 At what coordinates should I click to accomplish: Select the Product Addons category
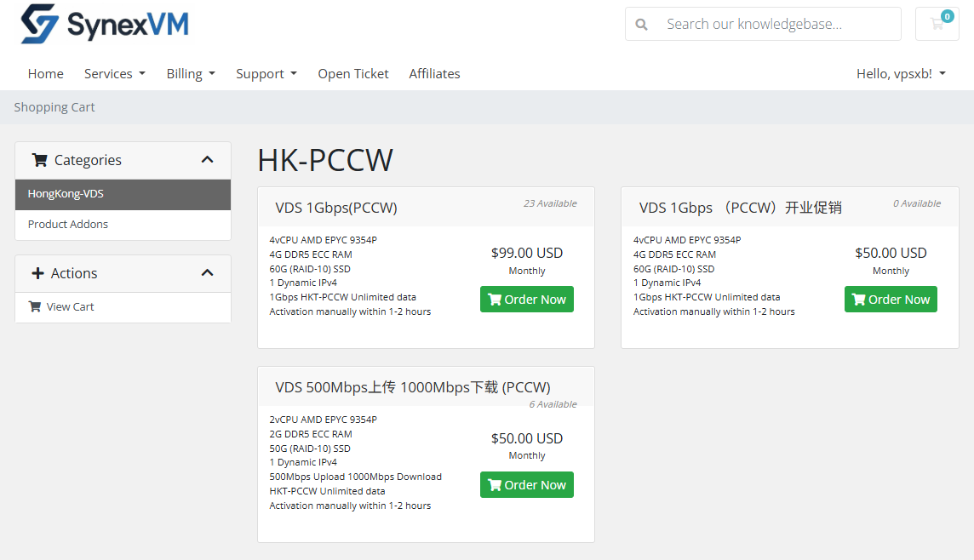tap(123, 225)
